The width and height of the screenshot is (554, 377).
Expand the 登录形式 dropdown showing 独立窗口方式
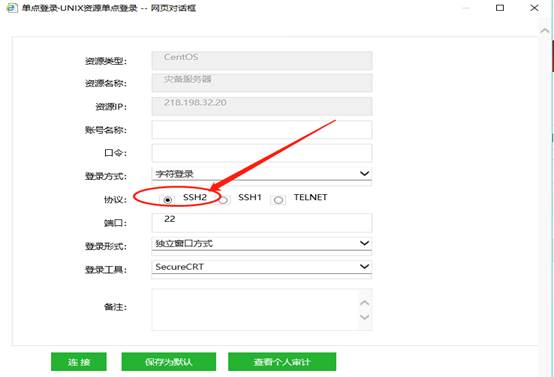(262, 243)
